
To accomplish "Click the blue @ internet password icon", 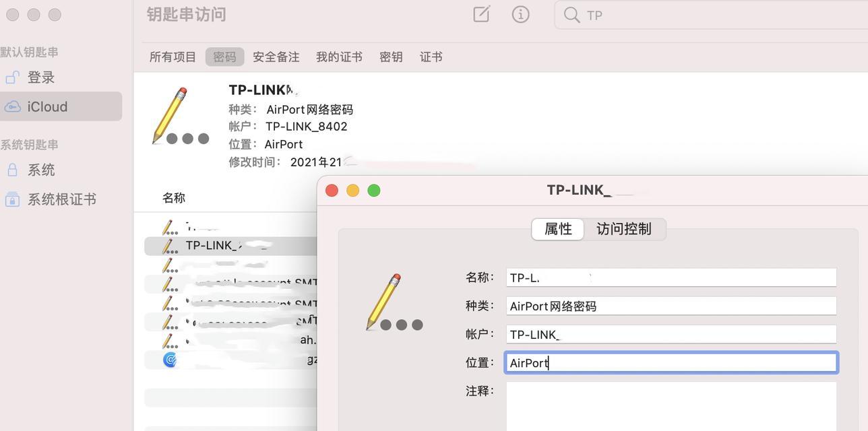I will 170,360.
